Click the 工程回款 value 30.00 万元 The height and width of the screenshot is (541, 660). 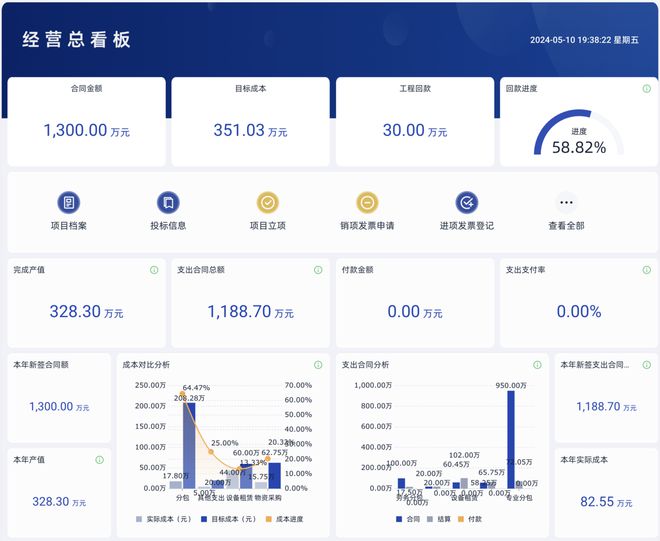[x=415, y=130]
